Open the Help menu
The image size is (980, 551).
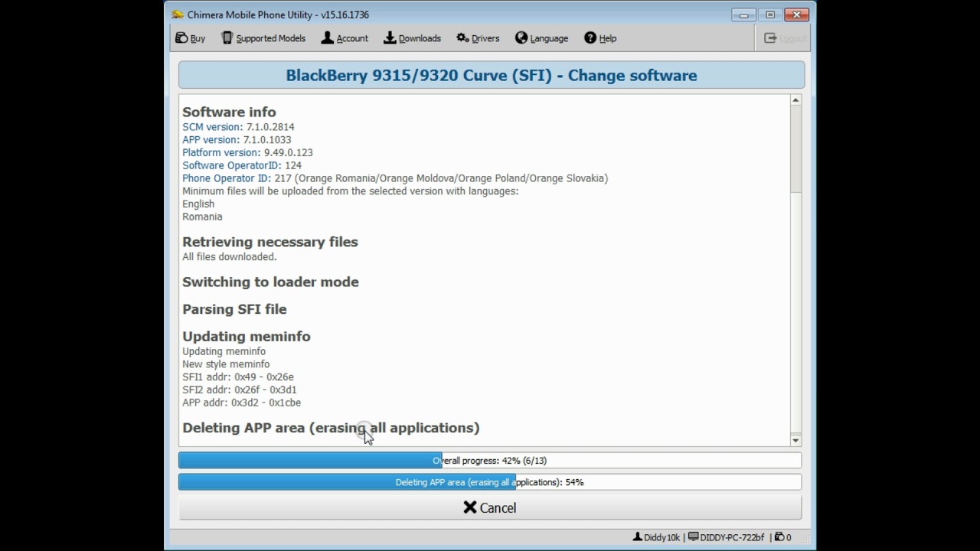point(600,38)
